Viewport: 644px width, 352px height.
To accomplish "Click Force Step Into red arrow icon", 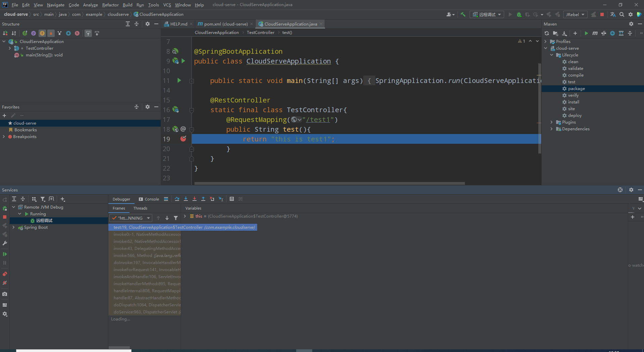I will point(195,199).
